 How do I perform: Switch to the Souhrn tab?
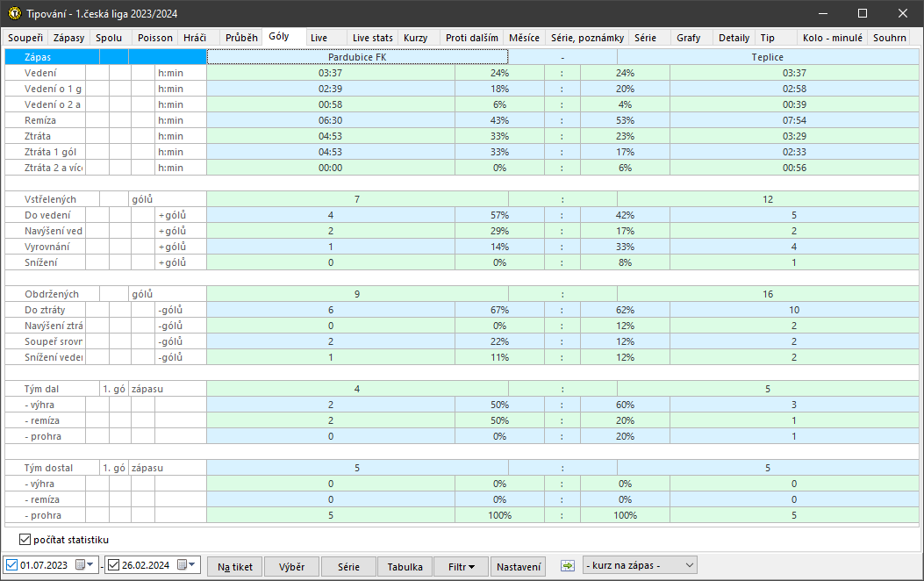(889, 38)
